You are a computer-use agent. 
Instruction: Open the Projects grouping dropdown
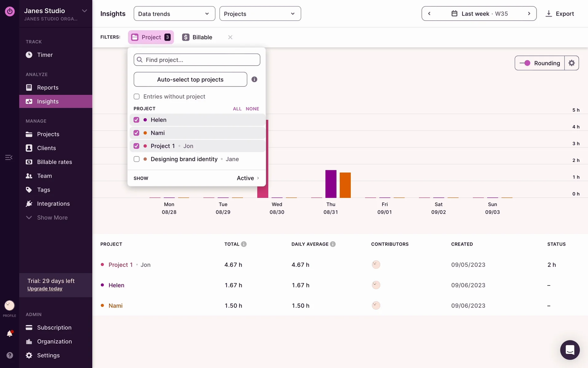coord(260,14)
